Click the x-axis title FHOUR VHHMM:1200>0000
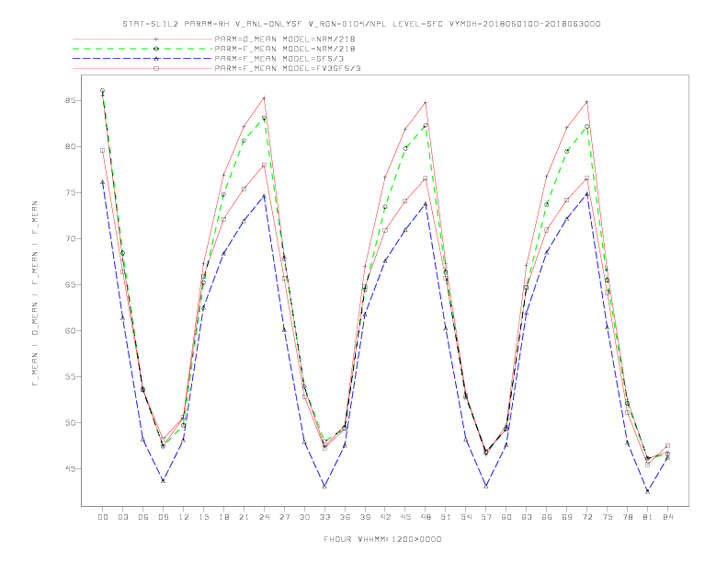The height and width of the screenshot is (563, 728). [382, 539]
